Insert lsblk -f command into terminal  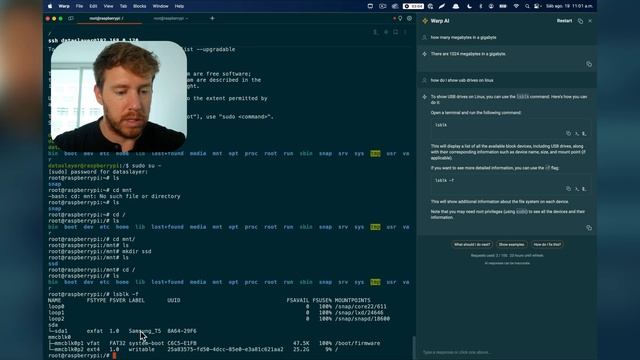click(x=577, y=189)
